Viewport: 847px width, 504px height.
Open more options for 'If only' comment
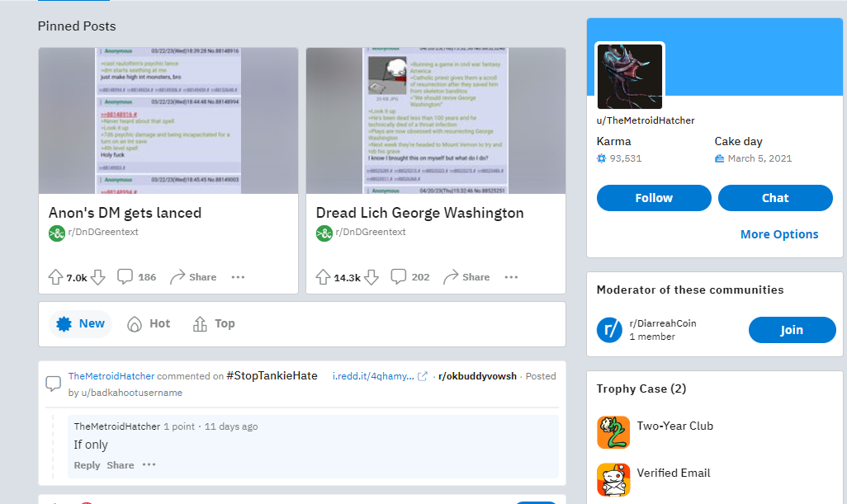(149, 464)
